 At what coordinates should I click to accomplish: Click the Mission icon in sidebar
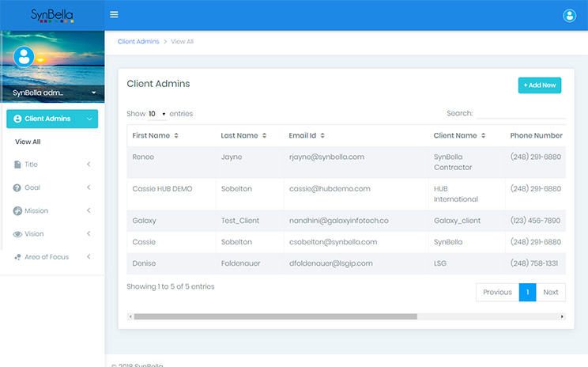(x=17, y=211)
